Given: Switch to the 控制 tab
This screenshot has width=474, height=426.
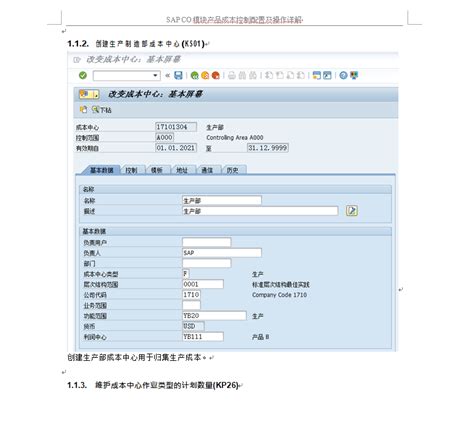Looking at the screenshot, I should click(x=131, y=170).
